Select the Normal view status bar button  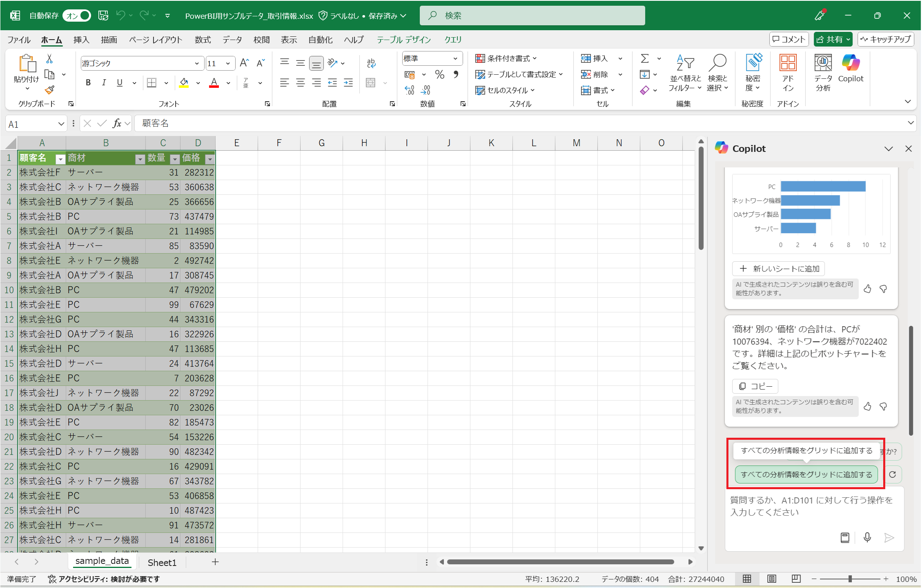747,579
